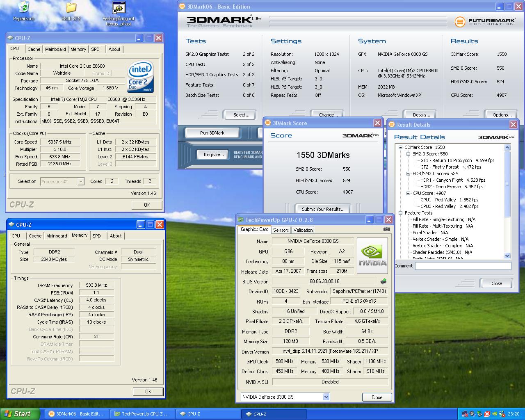
Task: Collapse the SM2.0 Score: 550 node
Action: (x=409, y=154)
